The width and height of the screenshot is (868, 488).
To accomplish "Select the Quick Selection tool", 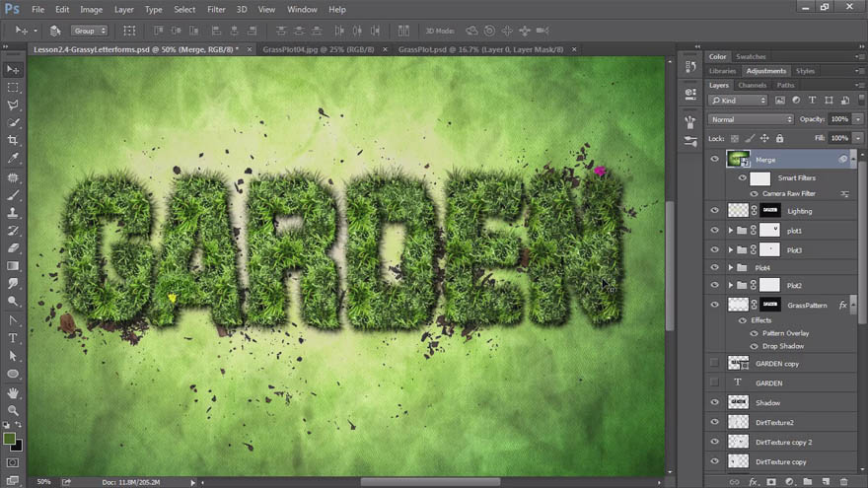I will [x=13, y=123].
